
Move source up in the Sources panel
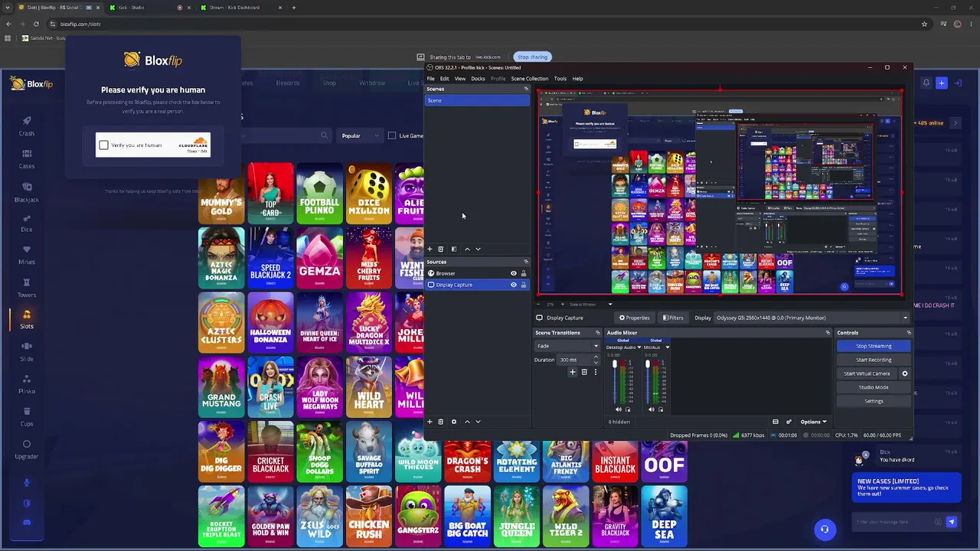[467, 422]
